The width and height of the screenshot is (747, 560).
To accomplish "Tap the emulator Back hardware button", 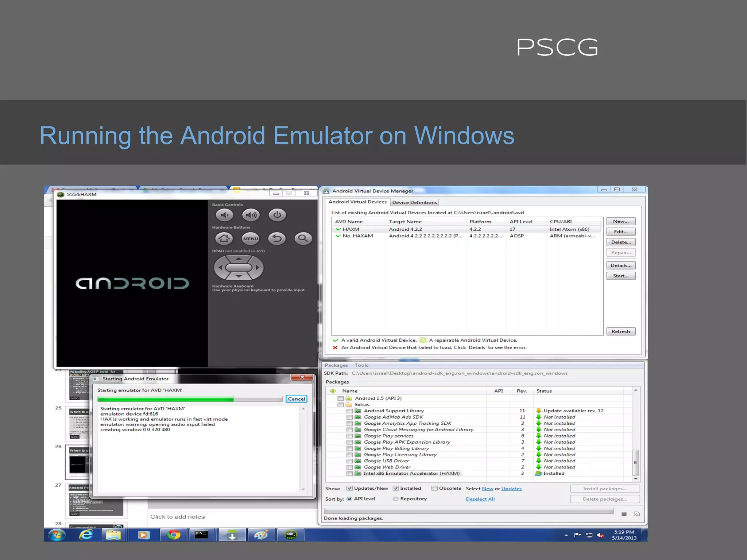I will coord(277,238).
